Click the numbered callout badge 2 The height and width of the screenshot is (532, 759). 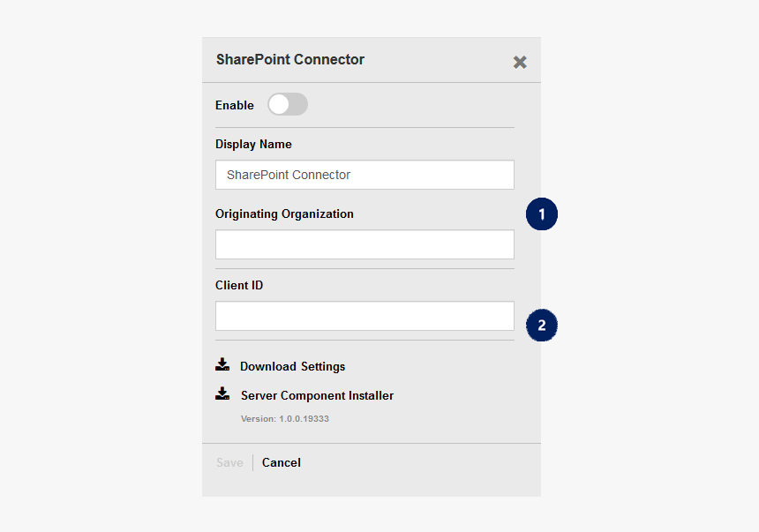tap(542, 326)
